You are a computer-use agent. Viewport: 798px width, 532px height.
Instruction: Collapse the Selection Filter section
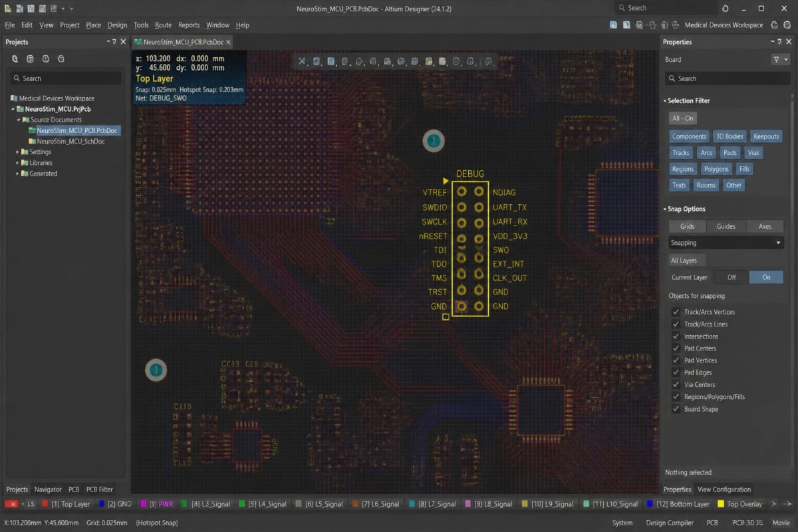665,101
